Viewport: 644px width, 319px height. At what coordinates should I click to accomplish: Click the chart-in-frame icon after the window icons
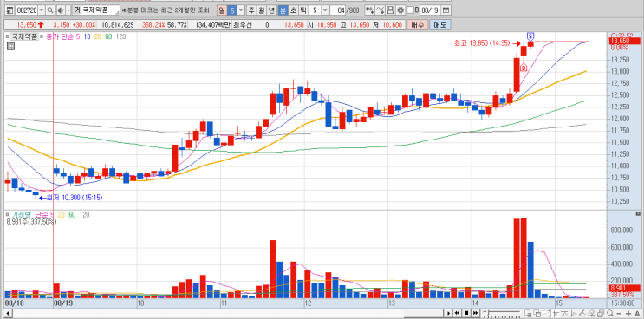546,313
